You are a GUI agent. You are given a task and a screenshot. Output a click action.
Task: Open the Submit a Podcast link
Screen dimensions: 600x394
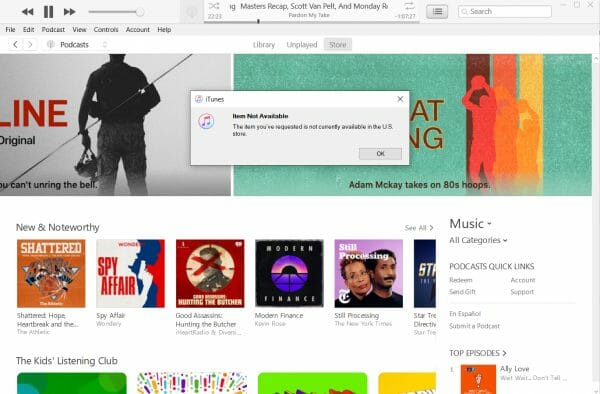pyautogui.click(x=474, y=326)
